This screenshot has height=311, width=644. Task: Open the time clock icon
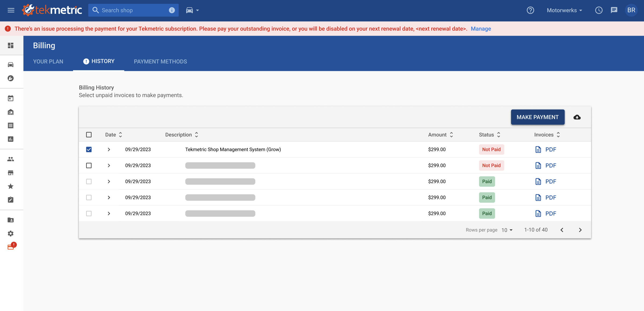tap(599, 10)
